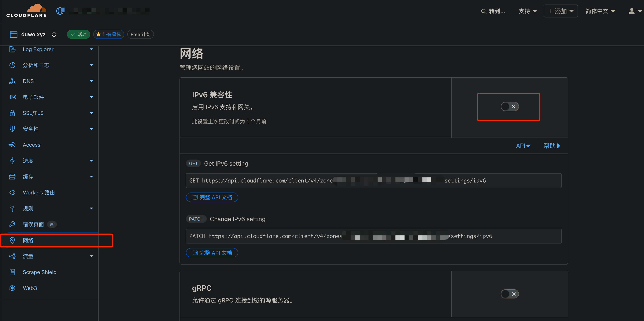Click the error pages wrench icon
The height and width of the screenshot is (321, 644).
(x=12, y=224)
